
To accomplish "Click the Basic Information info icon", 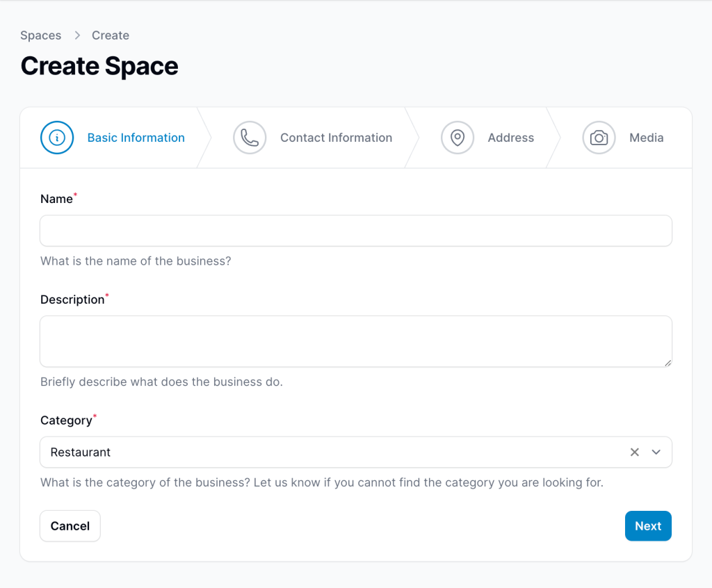I will click(x=57, y=138).
